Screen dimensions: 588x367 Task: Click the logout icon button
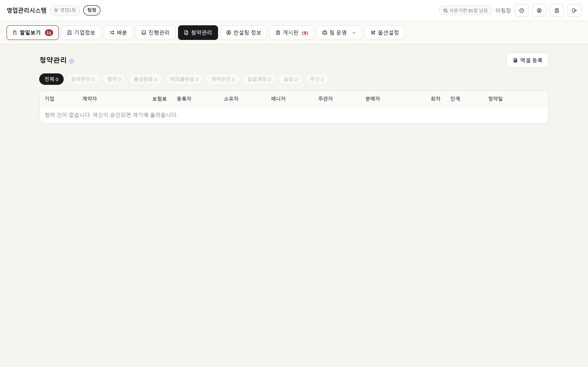574,10
